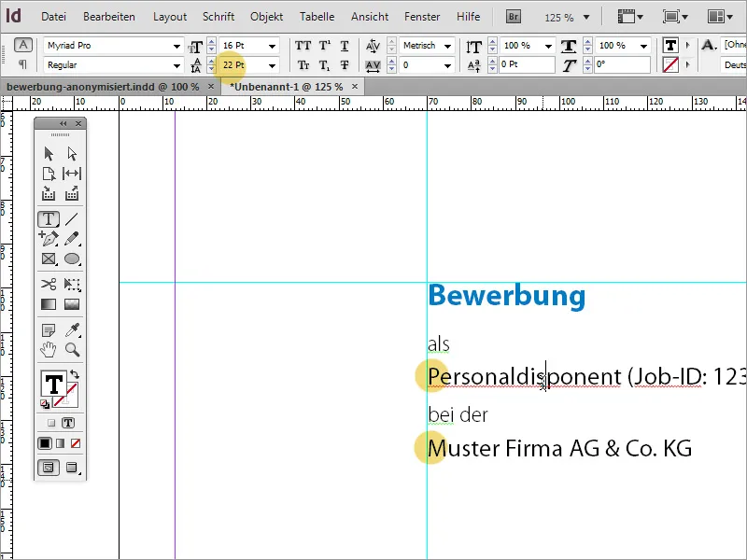Image resolution: width=747 pixels, height=560 pixels.
Task: Select the Pencil tool
Action: click(x=72, y=238)
